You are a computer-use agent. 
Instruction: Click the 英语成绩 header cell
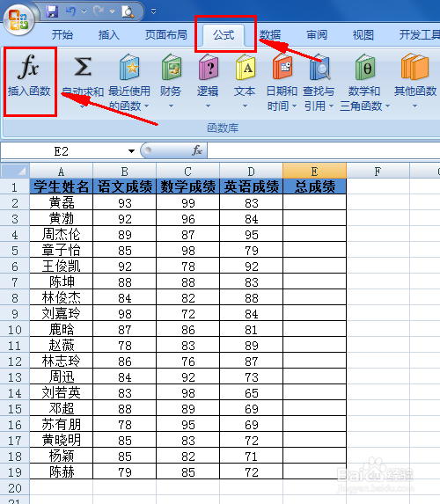(251, 186)
